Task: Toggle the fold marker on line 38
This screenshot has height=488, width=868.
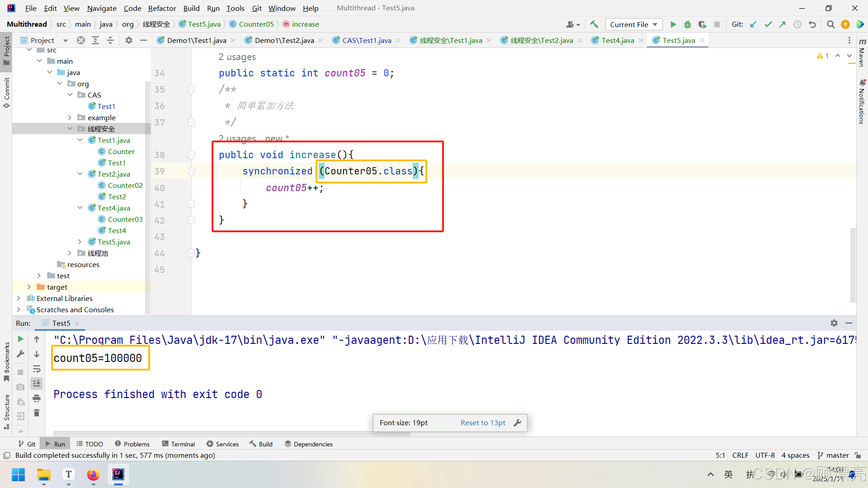Action: pyautogui.click(x=191, y=155)
